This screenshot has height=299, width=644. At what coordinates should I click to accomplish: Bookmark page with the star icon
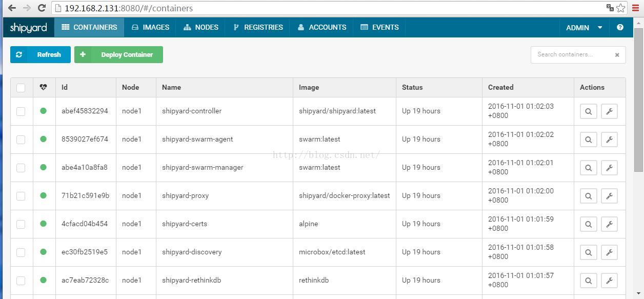tap(620, 8)
